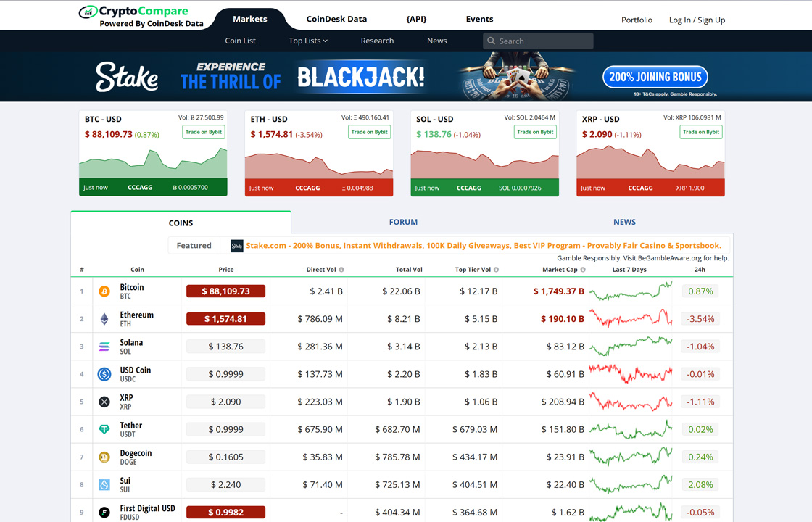This screenshot has height=522, width=812.
Task: Open the Stake.com featured promotion link
Action: (x=484, y=246)
